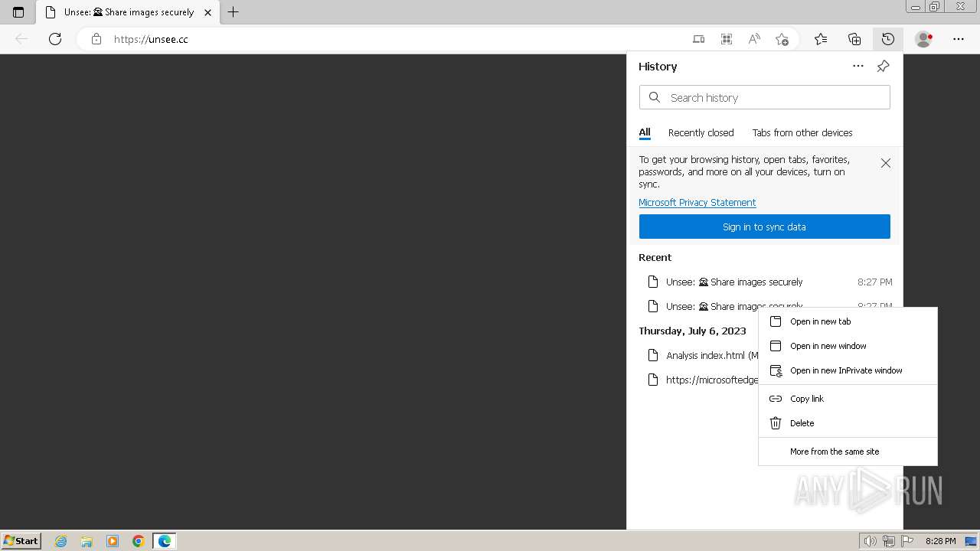Pin the History panel
This screenshot has width=980, height=551.
click(x=883, y=67)
